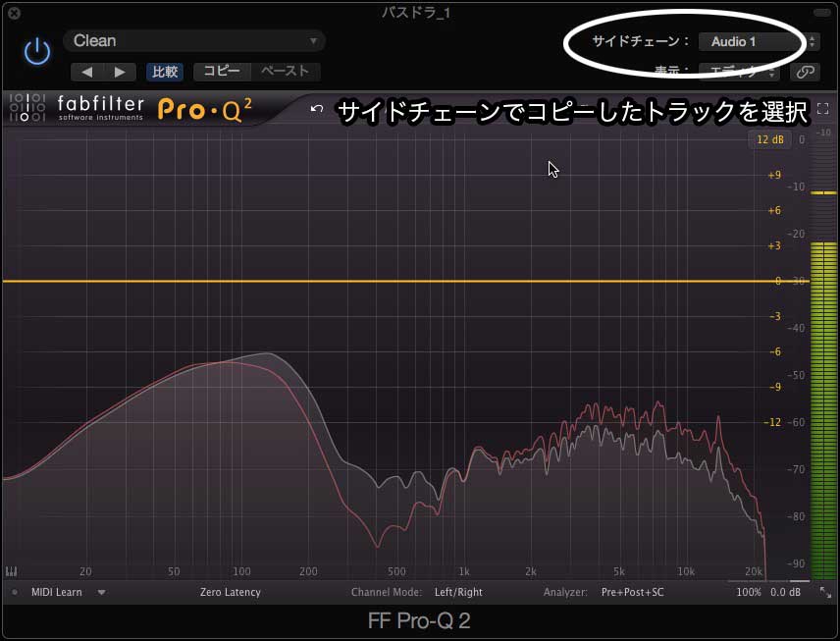This screenshot has width=840, height=641.
Task: Click the 'サイドチェーン:' label
Action: click(x=640, y=41)
